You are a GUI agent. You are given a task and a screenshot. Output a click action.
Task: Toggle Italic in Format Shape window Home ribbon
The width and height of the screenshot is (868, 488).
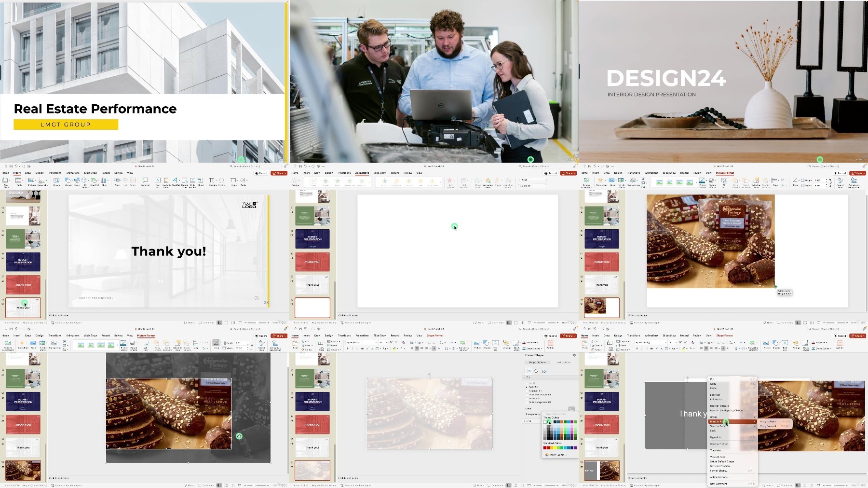pos(353,349)
